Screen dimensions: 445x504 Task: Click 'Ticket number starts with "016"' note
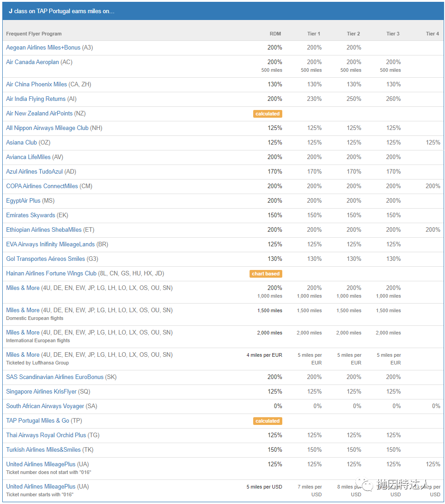click(x=40, y=494)
